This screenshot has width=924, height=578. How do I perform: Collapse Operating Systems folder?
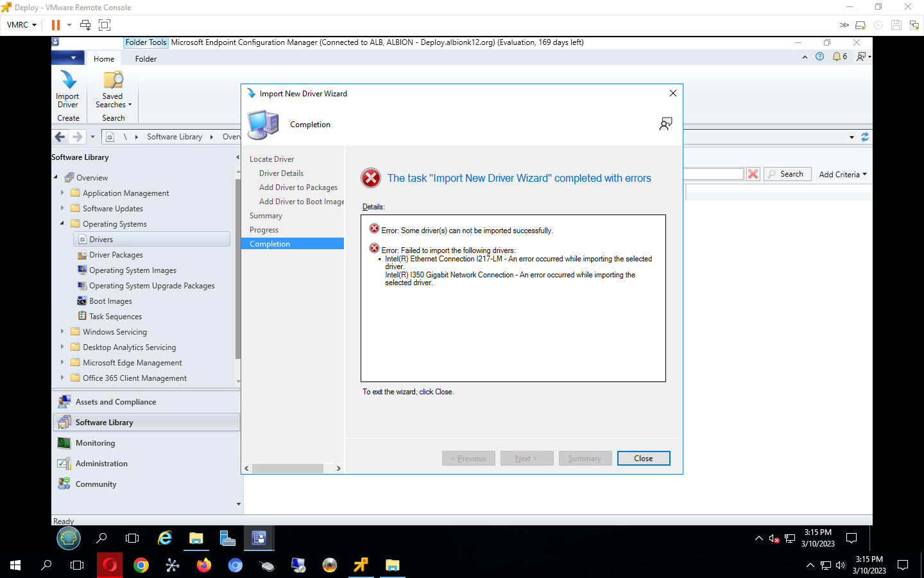(x=62, y=223)
